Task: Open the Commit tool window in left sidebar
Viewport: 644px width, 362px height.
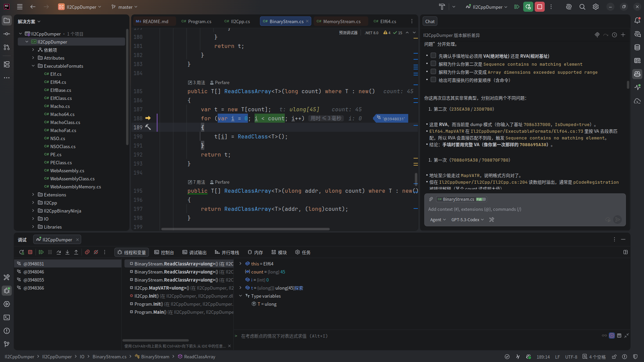Action: click(x=7, y=34)
